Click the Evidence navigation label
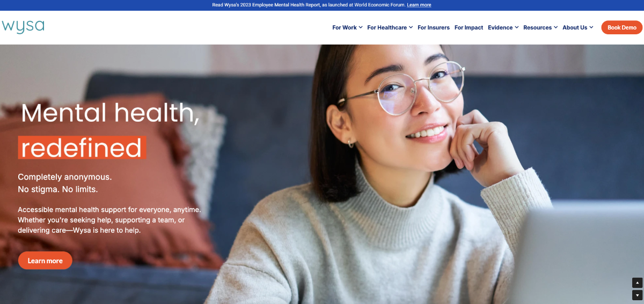The image size is (644, 304). coord(500,27)
